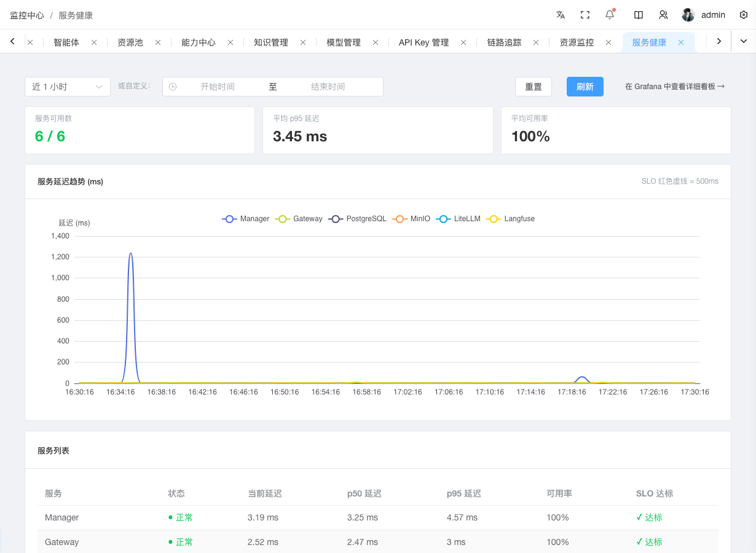The image size is (756, 553).
Task: Switch to the 智能体 tab
Action: [66, 42]
